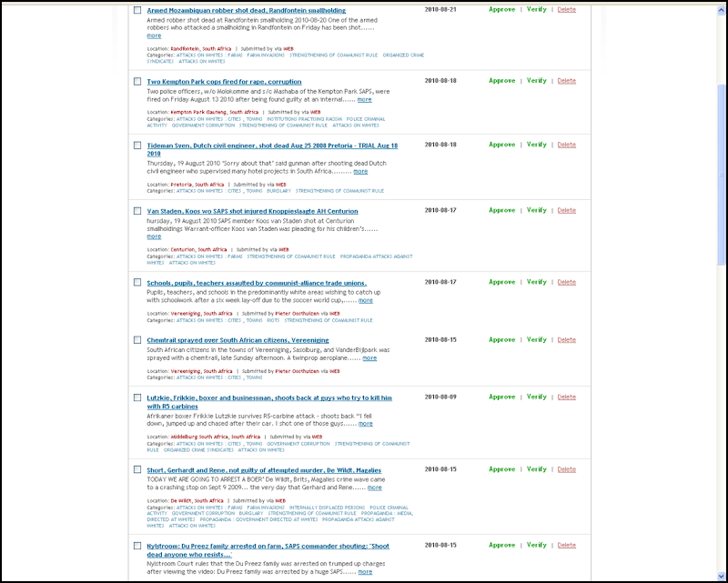Open 'Armed Mozambiquan robber shot dead' report title

246,10
